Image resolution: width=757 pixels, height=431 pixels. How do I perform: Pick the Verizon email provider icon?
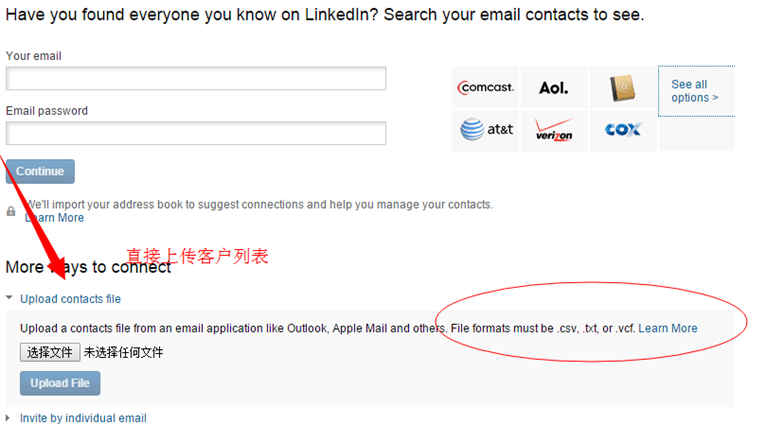(x=553, y=130)
